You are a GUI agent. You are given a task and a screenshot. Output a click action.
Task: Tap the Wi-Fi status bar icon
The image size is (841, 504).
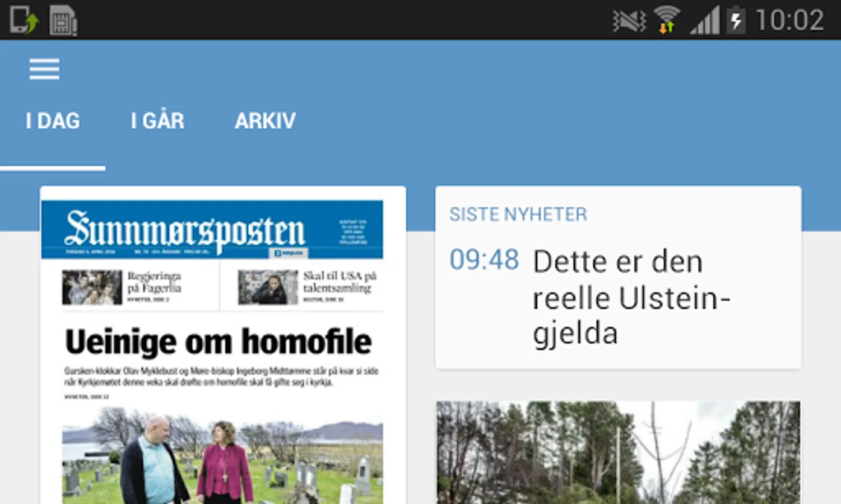(666, 20)
